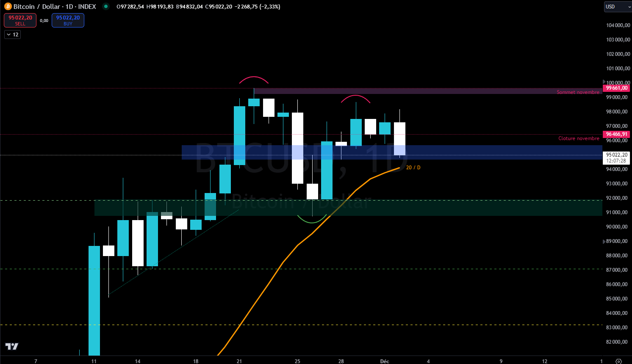Click the "Sommet novembre" label on the chart
Viewport: 632px width, 364px height.
(579, 92)
